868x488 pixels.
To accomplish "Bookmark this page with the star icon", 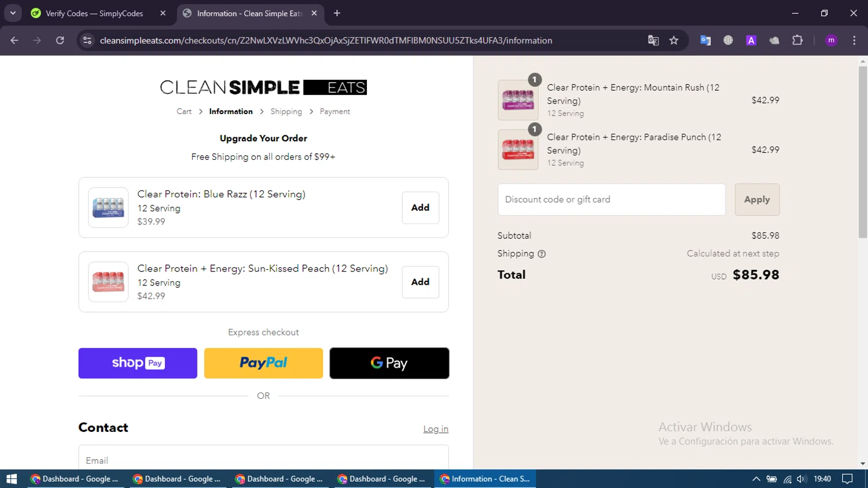I will click(x=674, y=41).
